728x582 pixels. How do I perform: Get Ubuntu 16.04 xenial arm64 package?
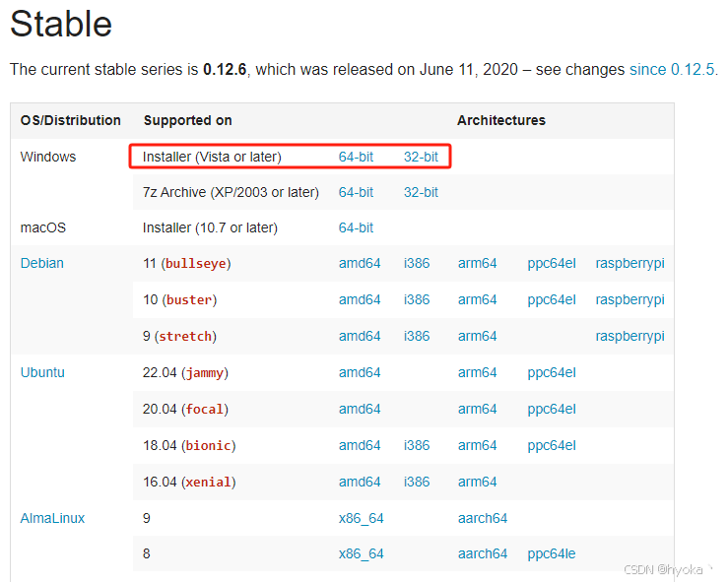point(477,482)
